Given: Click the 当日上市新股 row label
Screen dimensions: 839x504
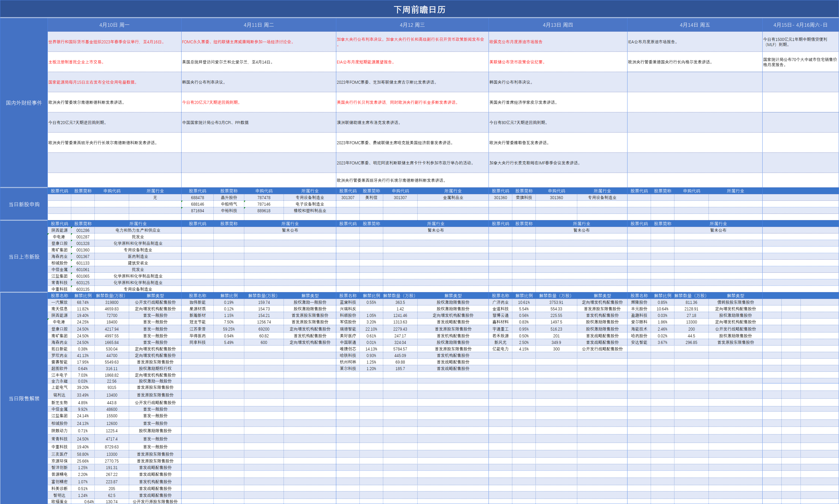Looking at the screenshot, I should point(24,256).
